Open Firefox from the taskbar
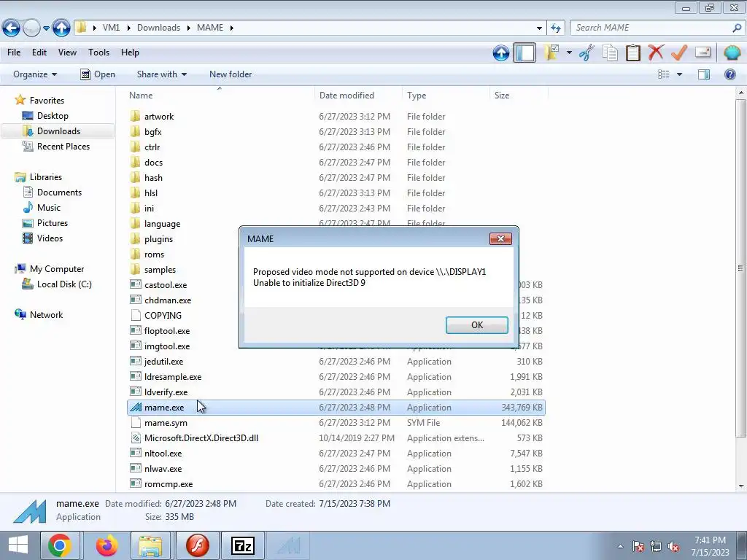The image size is (747, 560). (x=107, y=545)
